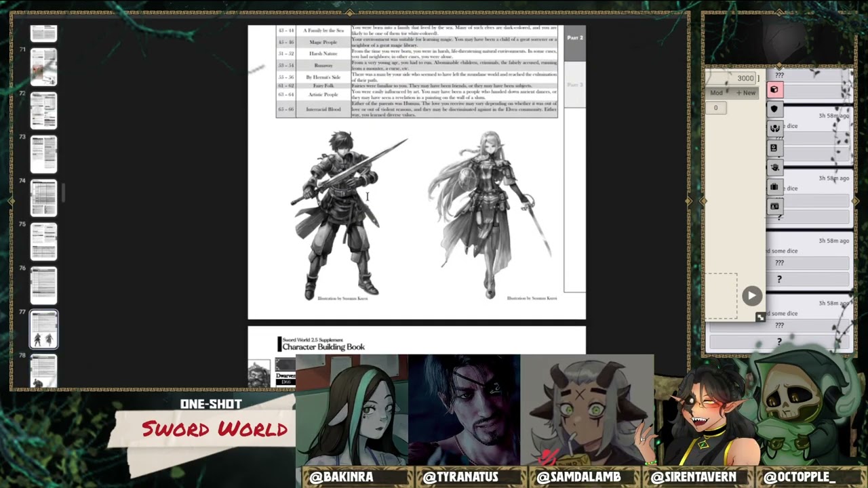Image resolution: width=868 pixels, height=488 pixels.
Task: Click the 'Dwarven' label on next page
Action: pos(285,375)
